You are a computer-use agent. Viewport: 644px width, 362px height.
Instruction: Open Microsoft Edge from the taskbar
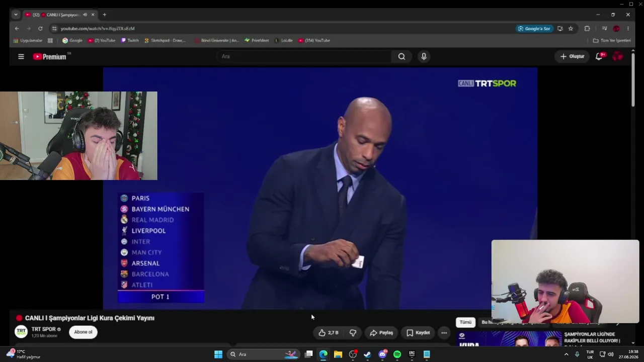click(x=323, y=354)
